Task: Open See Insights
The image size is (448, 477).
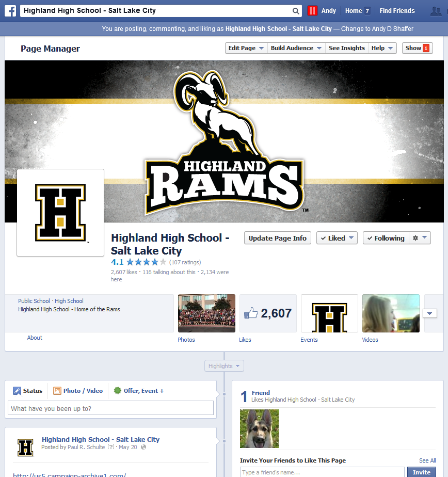Action: (x=346, y=48)
